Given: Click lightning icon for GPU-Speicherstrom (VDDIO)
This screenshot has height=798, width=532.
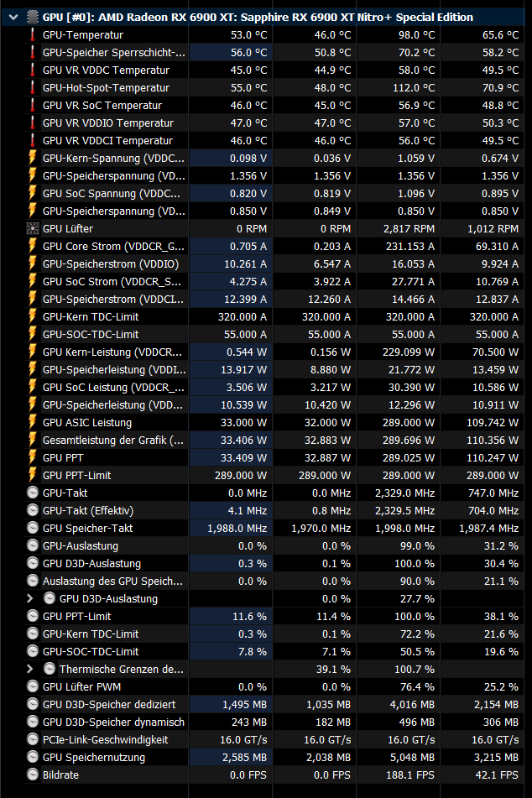Looking at the screenshot, I should pos(33,263).
